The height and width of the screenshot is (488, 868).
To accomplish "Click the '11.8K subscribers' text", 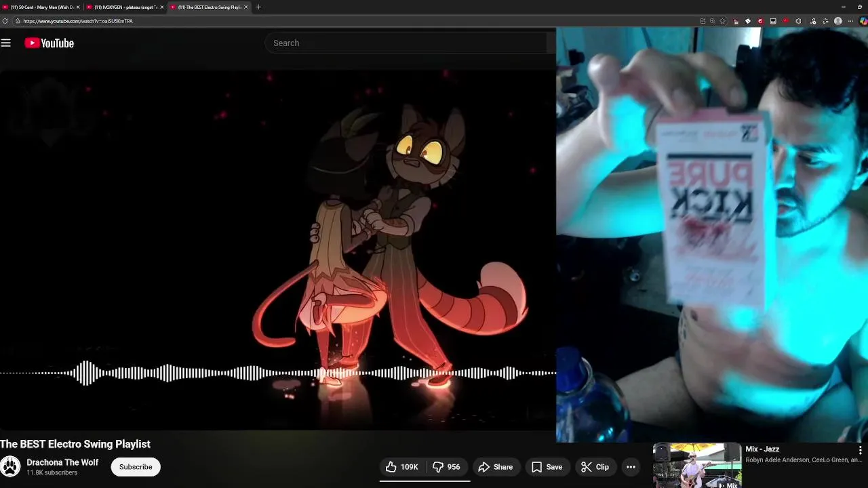I will (x=52, y=472).
